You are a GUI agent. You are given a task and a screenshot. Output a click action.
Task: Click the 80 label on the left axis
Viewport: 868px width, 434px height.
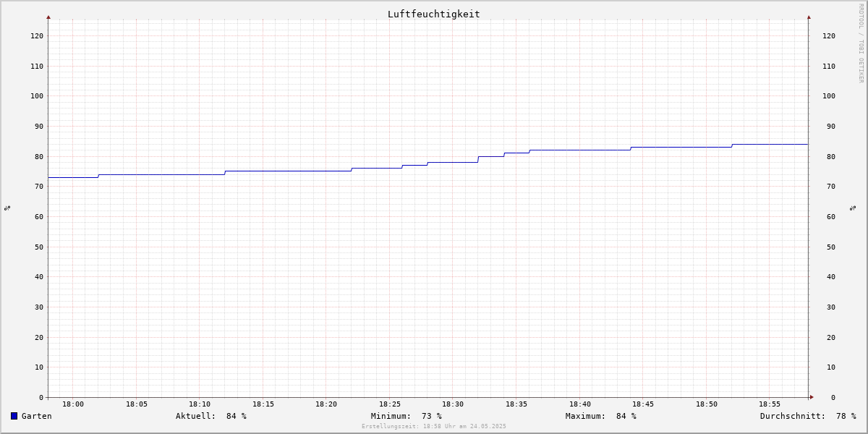pos(39,156)
